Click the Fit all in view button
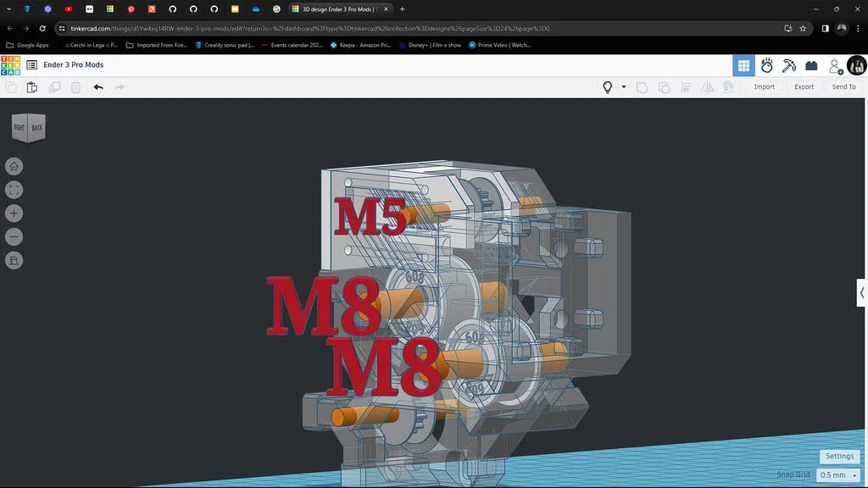 14,190
